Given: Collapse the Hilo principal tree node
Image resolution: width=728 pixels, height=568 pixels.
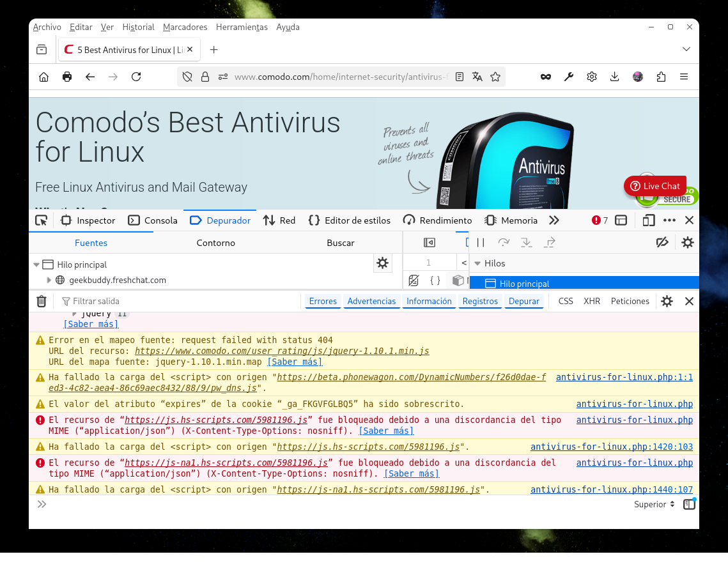Looking at the screenshot, I should (x=36, y=265).
